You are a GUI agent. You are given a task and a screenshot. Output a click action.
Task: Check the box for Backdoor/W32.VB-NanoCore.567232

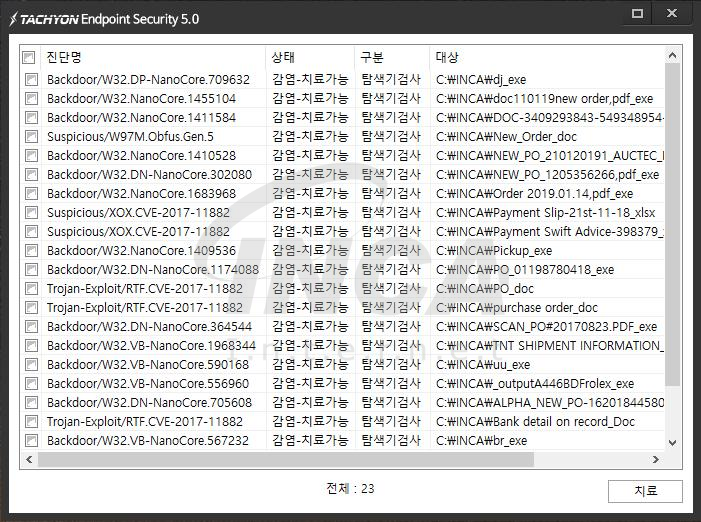coord(31,441)
